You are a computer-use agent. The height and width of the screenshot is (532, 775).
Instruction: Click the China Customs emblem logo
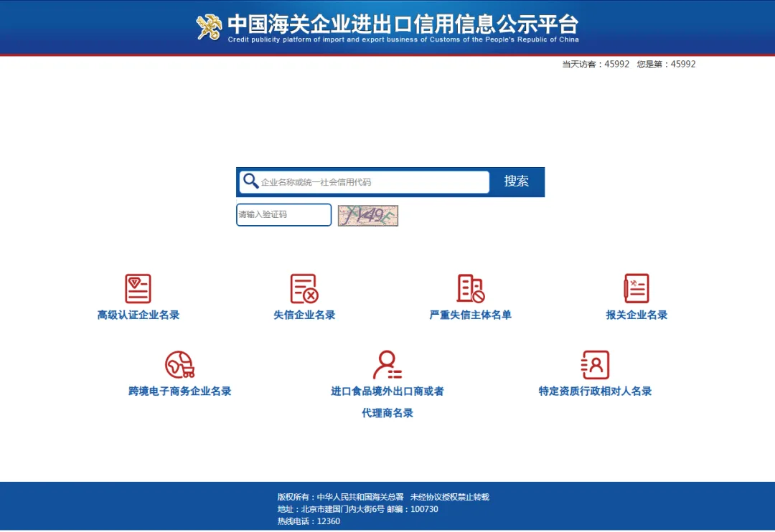pyautogui.click(x=209, y=27)
